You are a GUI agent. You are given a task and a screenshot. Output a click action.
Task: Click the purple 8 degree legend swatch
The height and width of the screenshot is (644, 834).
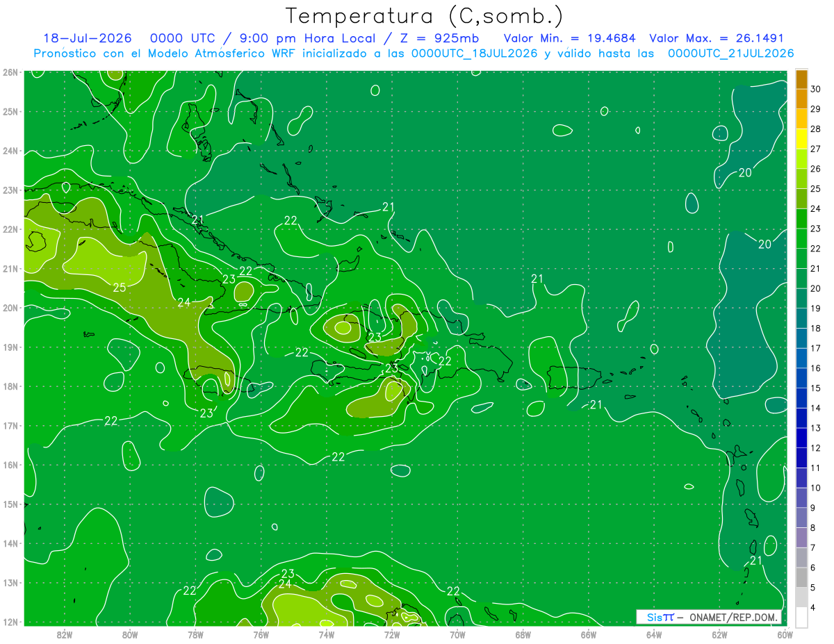[801, 518]
